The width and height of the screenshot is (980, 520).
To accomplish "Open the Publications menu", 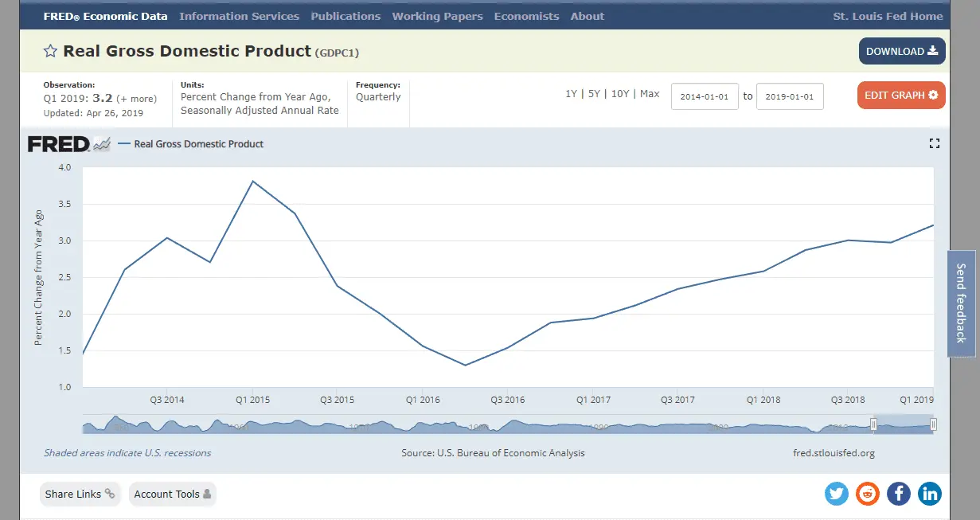I will pyautogui.click(x=346, y=16).
